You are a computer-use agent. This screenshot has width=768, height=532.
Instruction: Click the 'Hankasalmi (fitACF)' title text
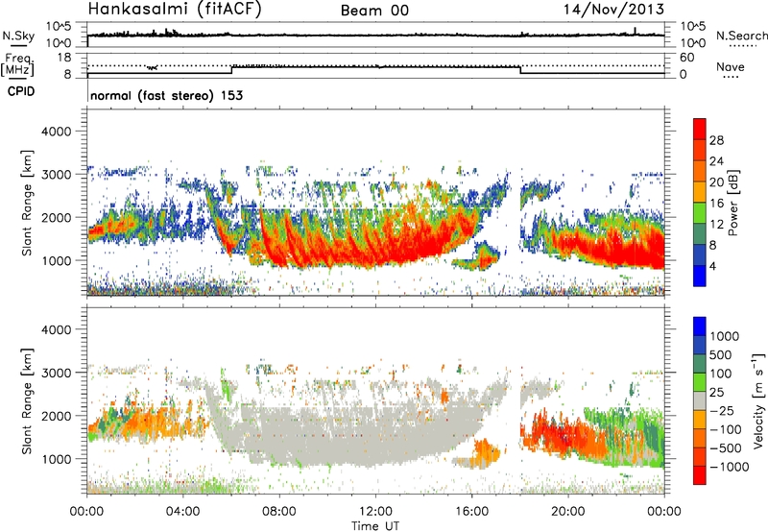pos(175,10)
